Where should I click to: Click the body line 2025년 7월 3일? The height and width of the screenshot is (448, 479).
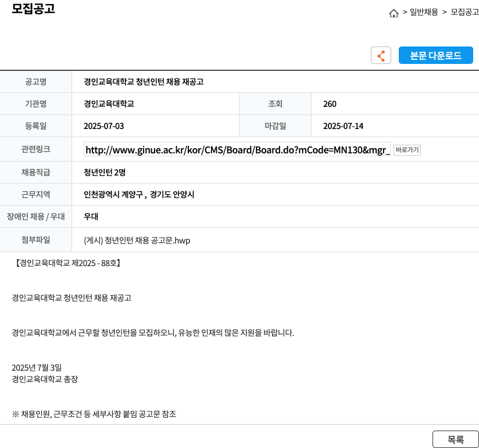[37, 367]
